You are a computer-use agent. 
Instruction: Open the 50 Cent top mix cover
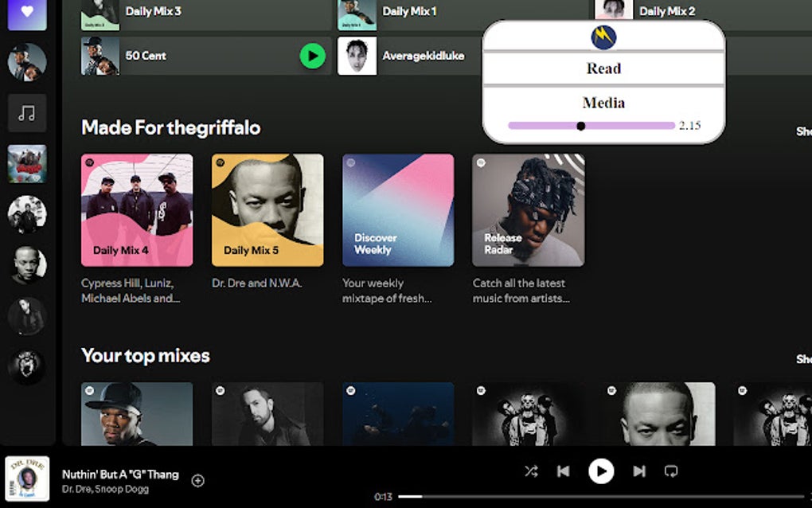click(x=137, y=414)
